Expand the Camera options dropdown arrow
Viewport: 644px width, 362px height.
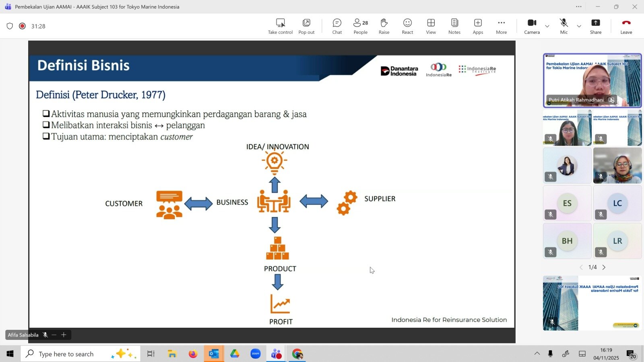(x=547, y=26)
